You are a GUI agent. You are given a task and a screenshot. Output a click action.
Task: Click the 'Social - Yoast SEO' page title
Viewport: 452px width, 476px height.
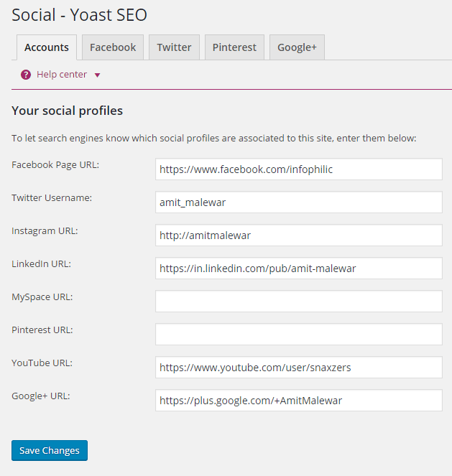[79, 15]
